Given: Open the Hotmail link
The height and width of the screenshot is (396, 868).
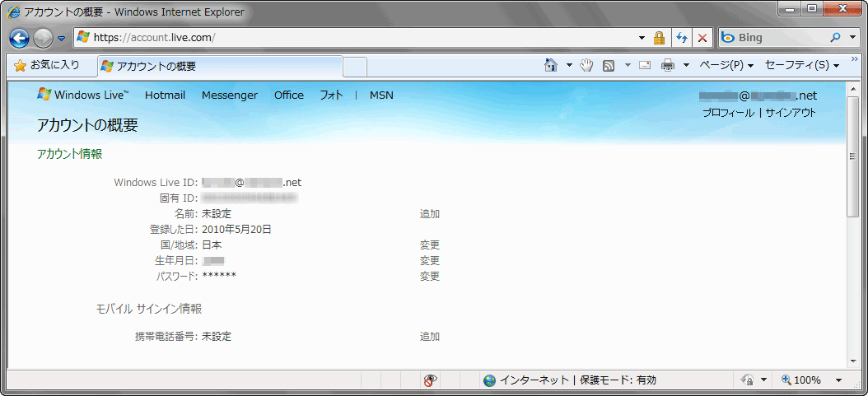Looking at the screenshot, I should point(165,96).
